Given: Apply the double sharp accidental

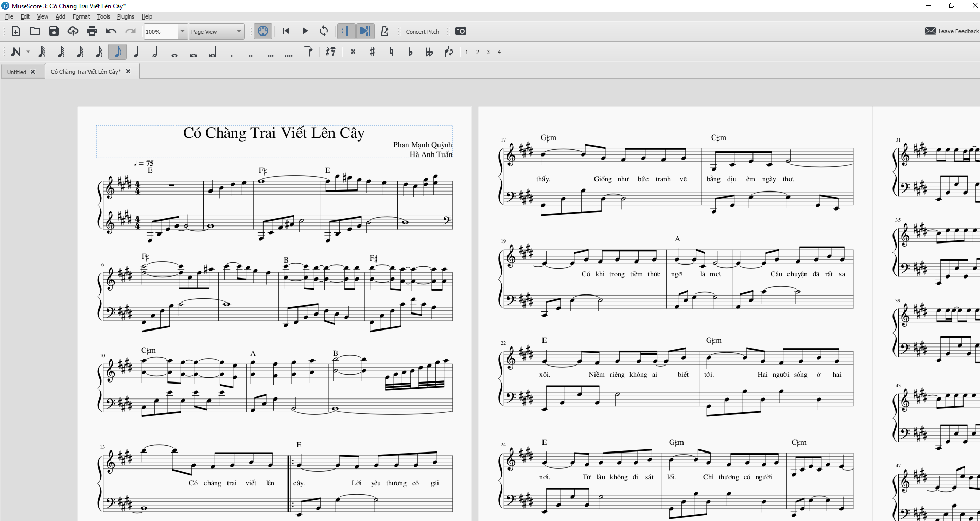Looking at the screenshot, I should click(353, 52).
